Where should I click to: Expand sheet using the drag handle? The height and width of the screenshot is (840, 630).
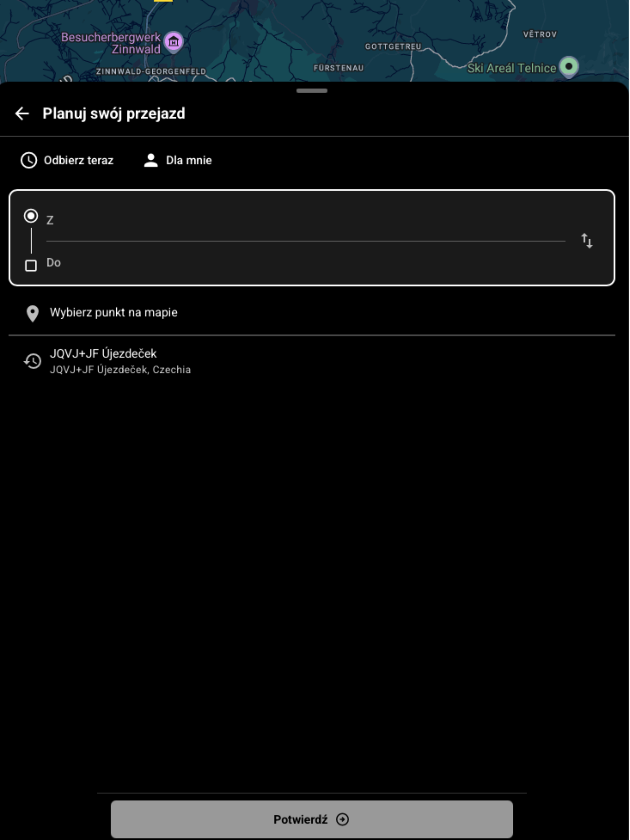tap(312, 91)
